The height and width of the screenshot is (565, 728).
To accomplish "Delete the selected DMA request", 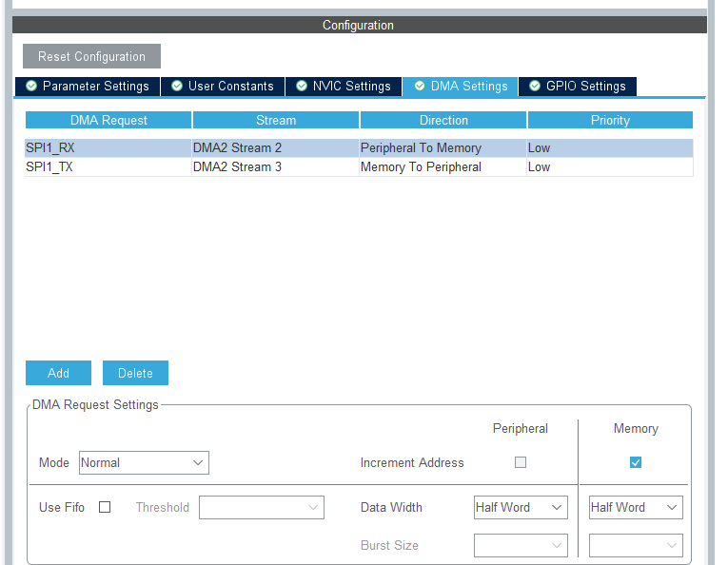I will coord(135,373).
